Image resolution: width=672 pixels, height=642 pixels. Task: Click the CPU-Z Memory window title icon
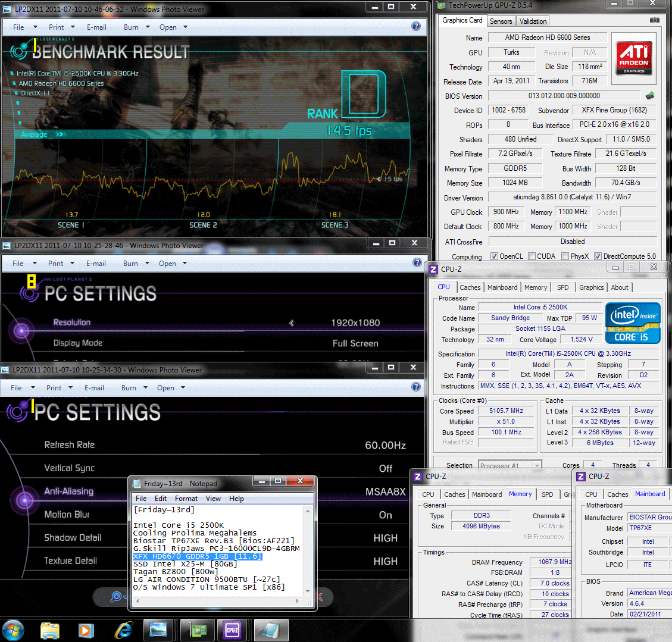coord(418,476)
